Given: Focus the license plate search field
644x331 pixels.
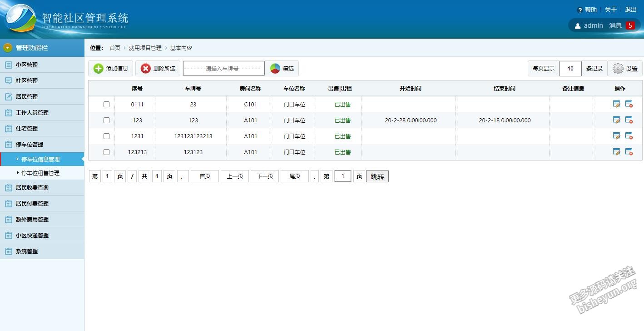Looking at the screenshot, I should tap(224, 68).
